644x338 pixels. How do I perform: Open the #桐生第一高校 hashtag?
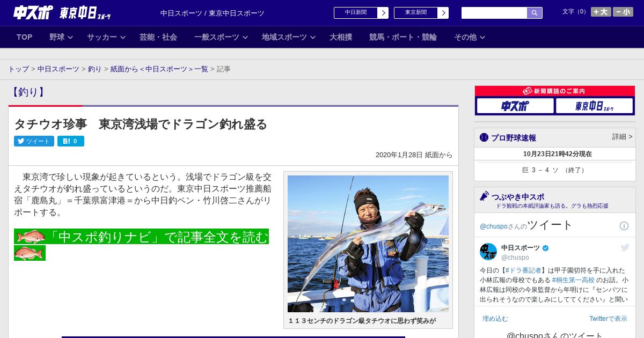tap(573, 280)
